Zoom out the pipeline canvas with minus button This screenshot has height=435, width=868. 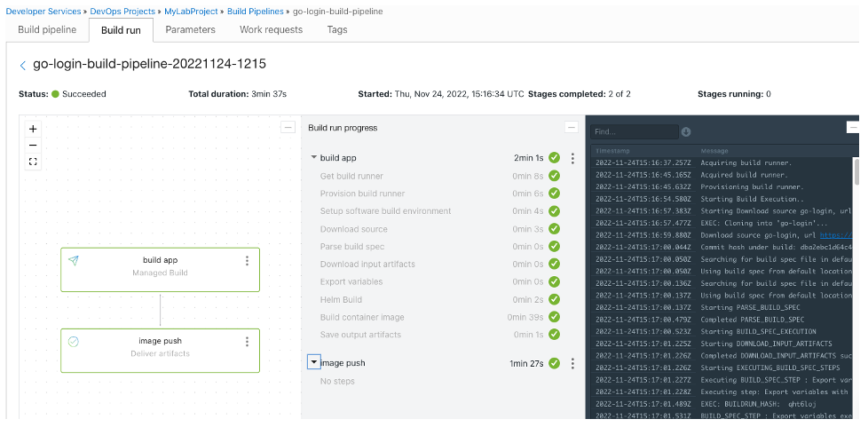(33, 145)
